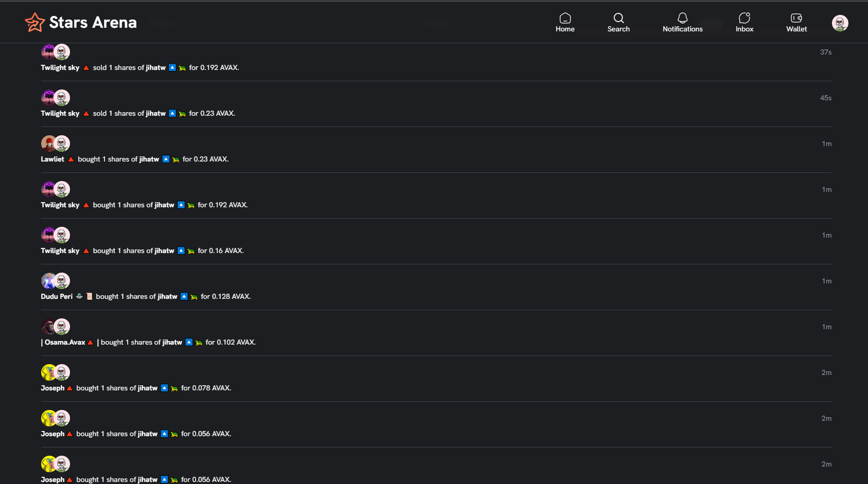The height and width of the screenshot is (484, 868).
Task: Click Osama.Avax's avatar in the feed
Action: 48,327
